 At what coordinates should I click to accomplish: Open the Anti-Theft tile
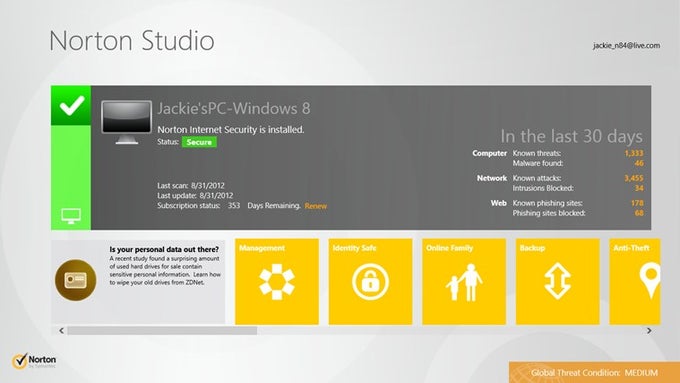click(x=635, y=281)
